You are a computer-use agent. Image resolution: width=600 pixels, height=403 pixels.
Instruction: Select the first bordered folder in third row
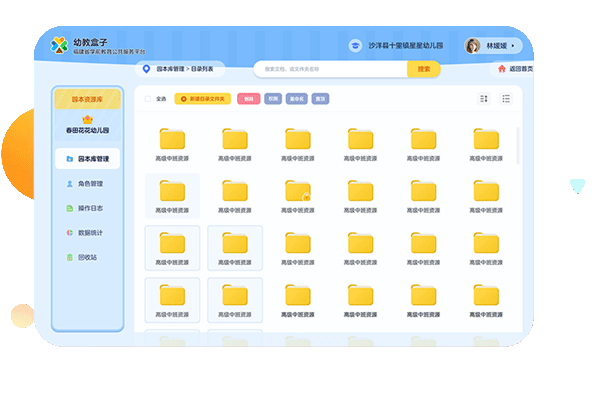click(x=172, y=248)
